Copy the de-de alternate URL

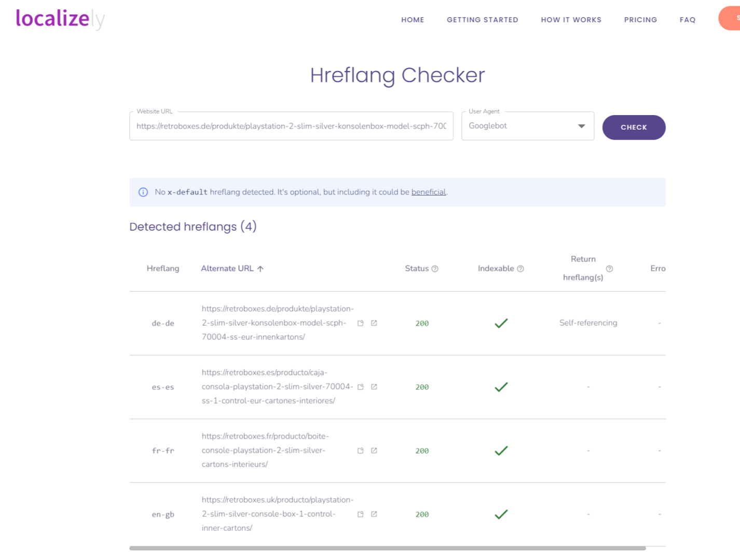click(x=361, y=323)
